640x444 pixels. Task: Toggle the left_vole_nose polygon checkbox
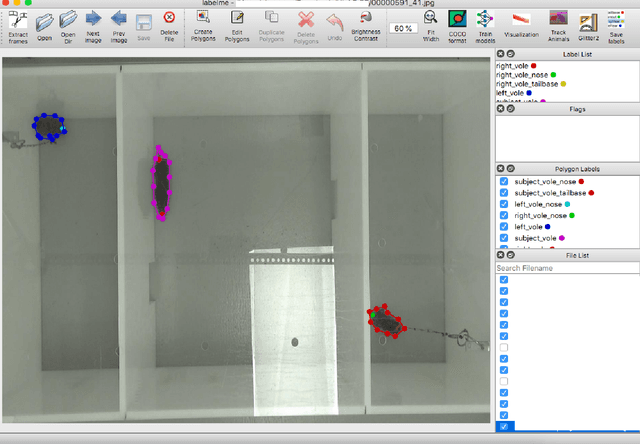503,204
